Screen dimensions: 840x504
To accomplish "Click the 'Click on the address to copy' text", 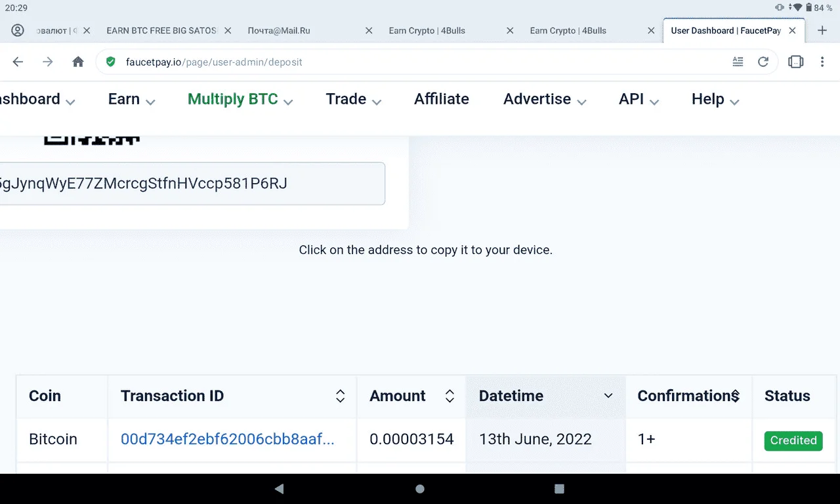I will tap(425, 250).
